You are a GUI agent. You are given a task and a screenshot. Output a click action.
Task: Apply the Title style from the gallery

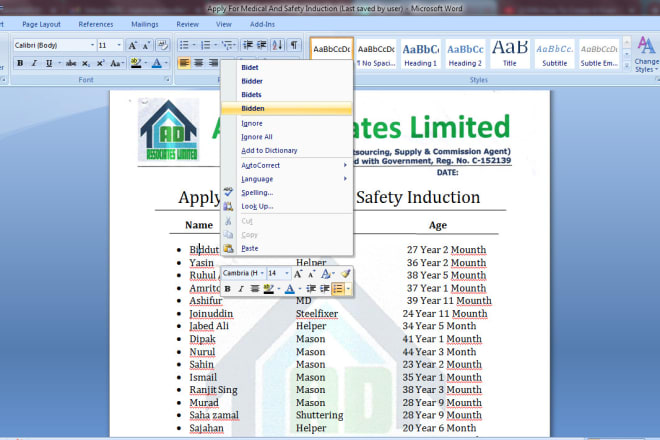(510, 52)
